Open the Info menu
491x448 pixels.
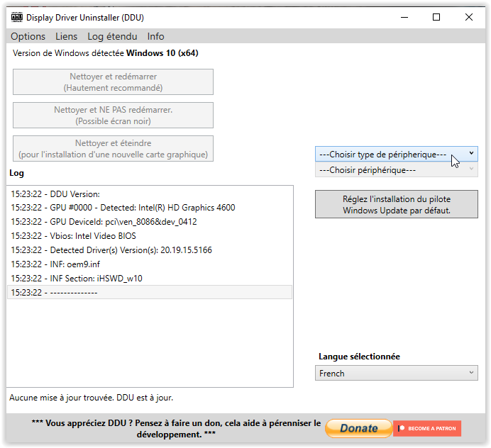click(x=155, y=37)
